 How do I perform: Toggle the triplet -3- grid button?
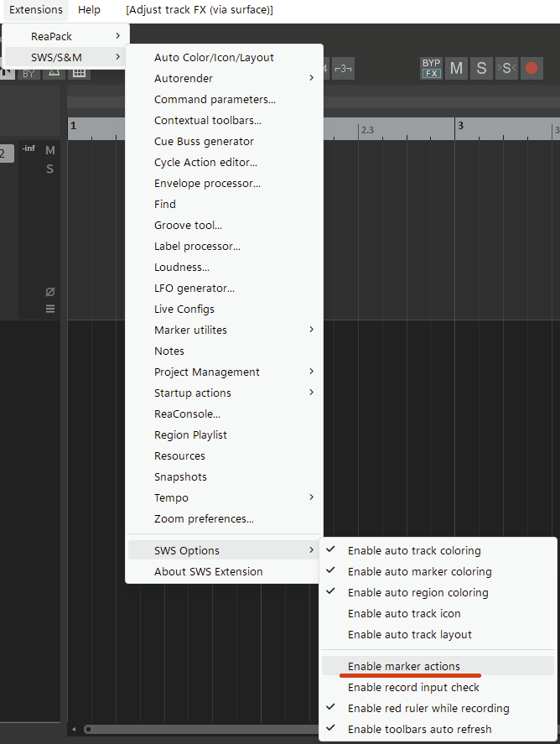(344, 69)
